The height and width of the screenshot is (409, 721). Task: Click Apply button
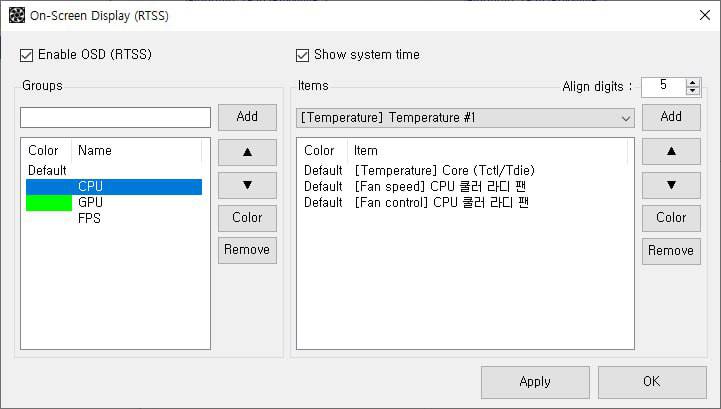coord(535,381)
